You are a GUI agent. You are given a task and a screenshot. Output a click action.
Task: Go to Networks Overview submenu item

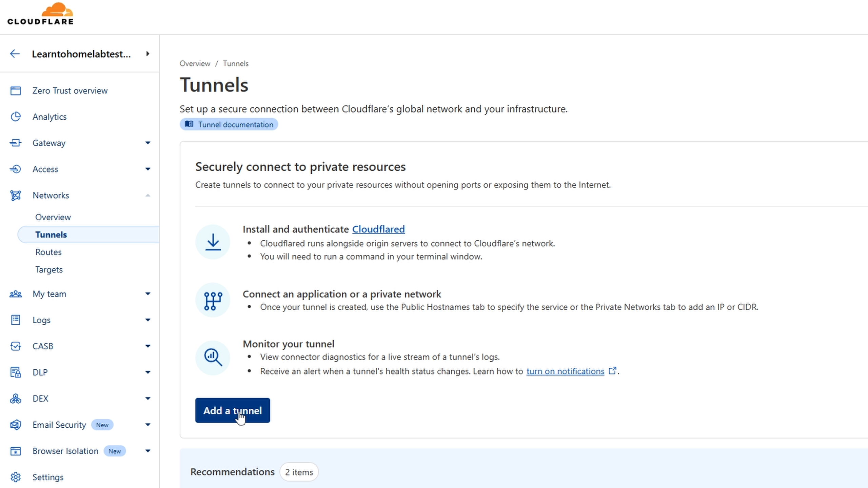point(53,217)
